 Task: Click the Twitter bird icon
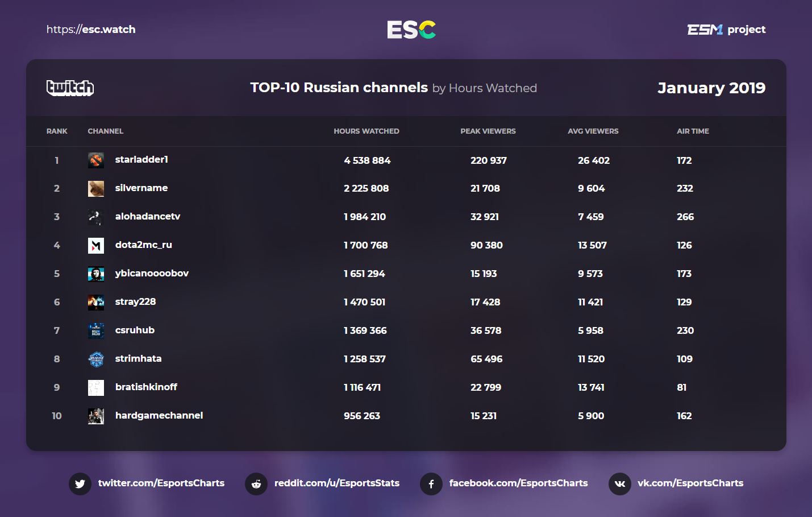(80, 483)
